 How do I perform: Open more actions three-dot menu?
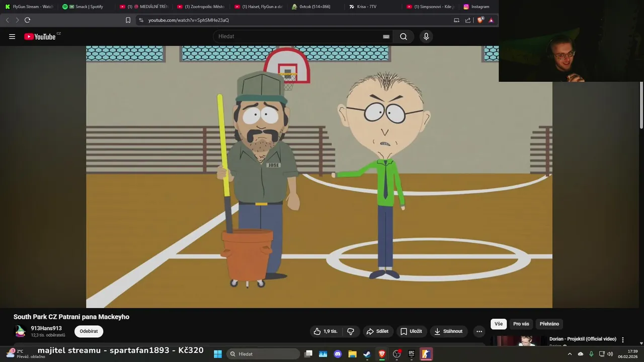479,331
